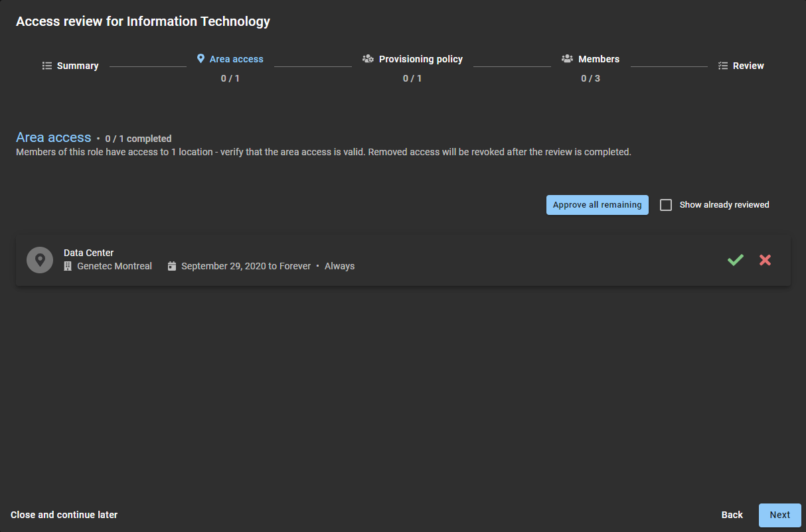This screenshot has width=806, height=532.
Task: Click the Provisioning policy group icon
Action: pos(368,59)
